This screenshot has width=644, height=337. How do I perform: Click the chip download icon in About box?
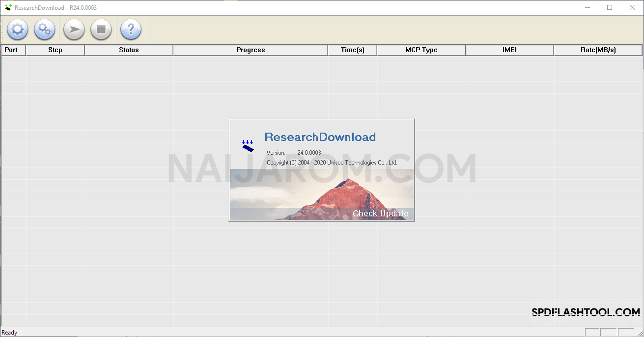tap(248, 146)
